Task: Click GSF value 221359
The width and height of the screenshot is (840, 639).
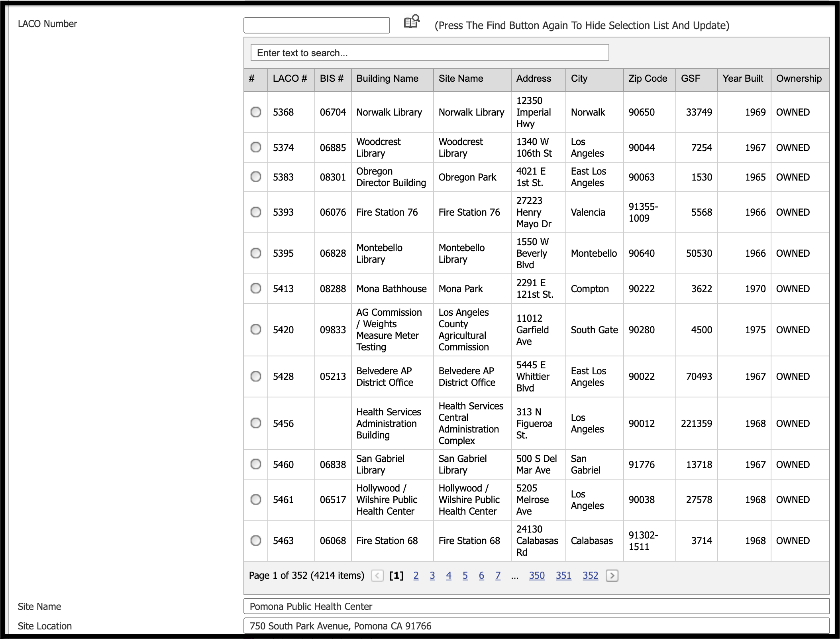Action: [x=697, y=423]
